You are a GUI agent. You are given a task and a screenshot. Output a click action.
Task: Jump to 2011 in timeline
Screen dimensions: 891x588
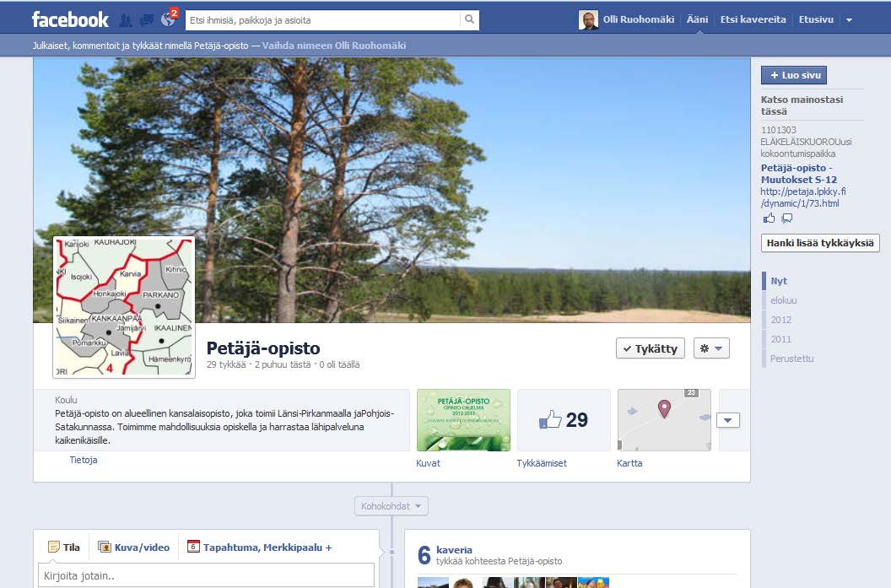coord(780,338)
